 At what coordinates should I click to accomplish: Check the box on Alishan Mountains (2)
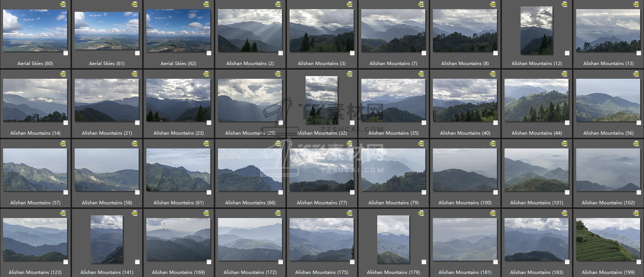coord(280,53)
